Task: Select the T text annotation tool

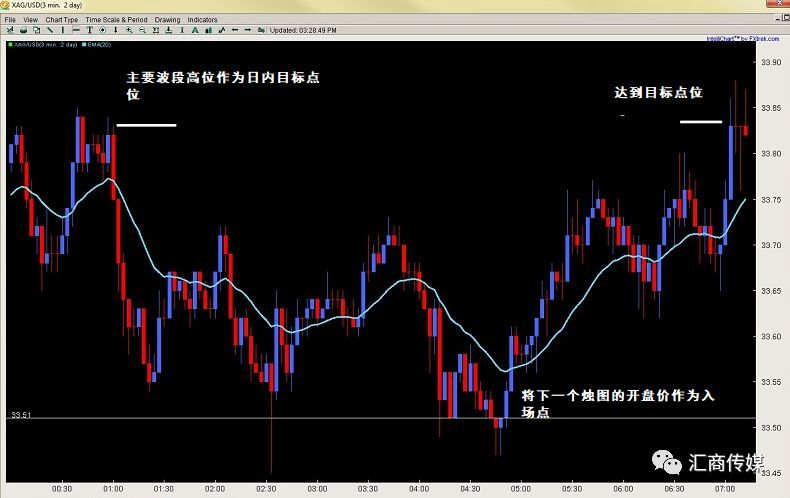Action: tap(89, 30)
